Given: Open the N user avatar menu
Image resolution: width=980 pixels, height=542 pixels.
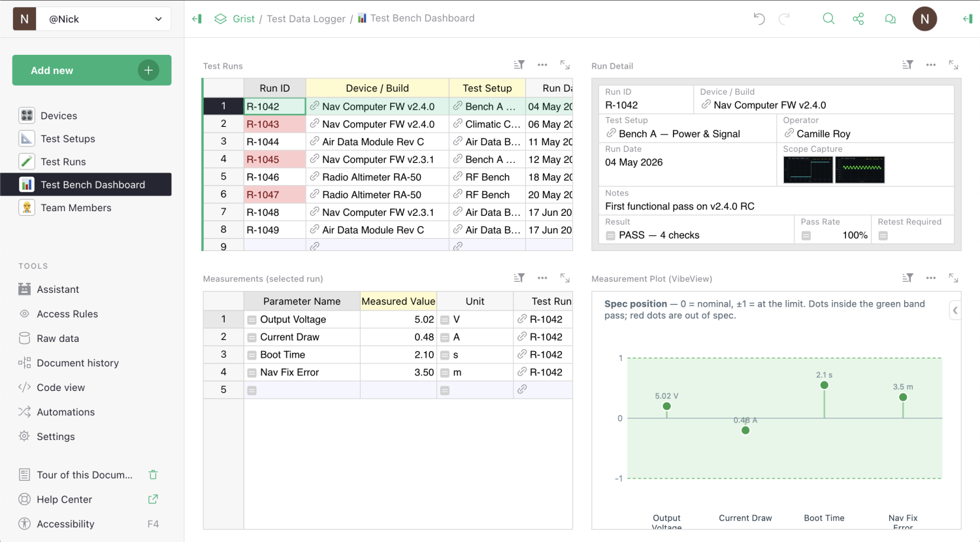Looking at the screenshot, I should tap(924, 19).
